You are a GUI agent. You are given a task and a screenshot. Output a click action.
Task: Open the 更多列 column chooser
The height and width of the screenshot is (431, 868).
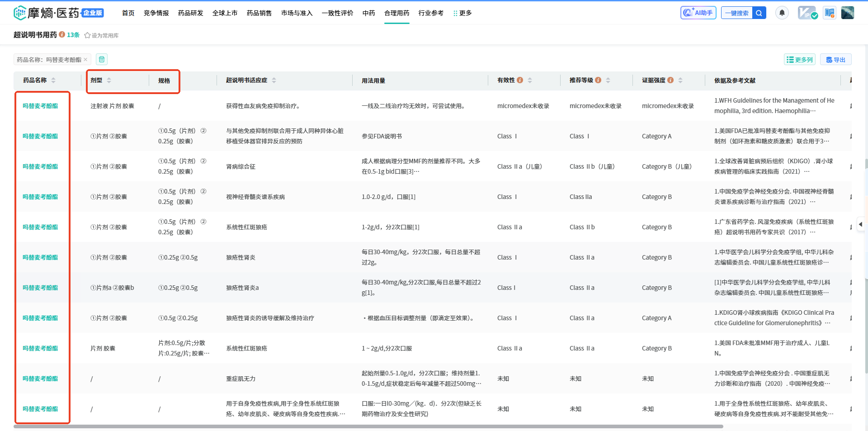pyautogui.click(x=799, y=60)
